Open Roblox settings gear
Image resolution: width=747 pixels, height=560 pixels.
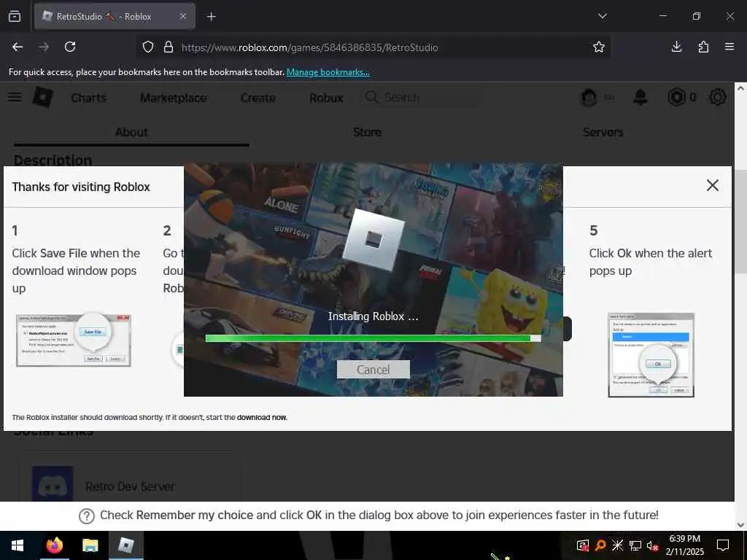pos(718,97)
